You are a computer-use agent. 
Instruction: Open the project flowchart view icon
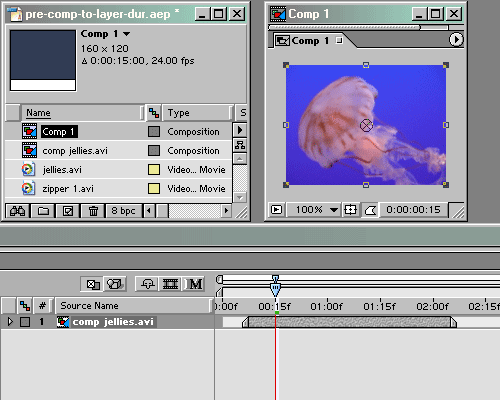(240, 145)
